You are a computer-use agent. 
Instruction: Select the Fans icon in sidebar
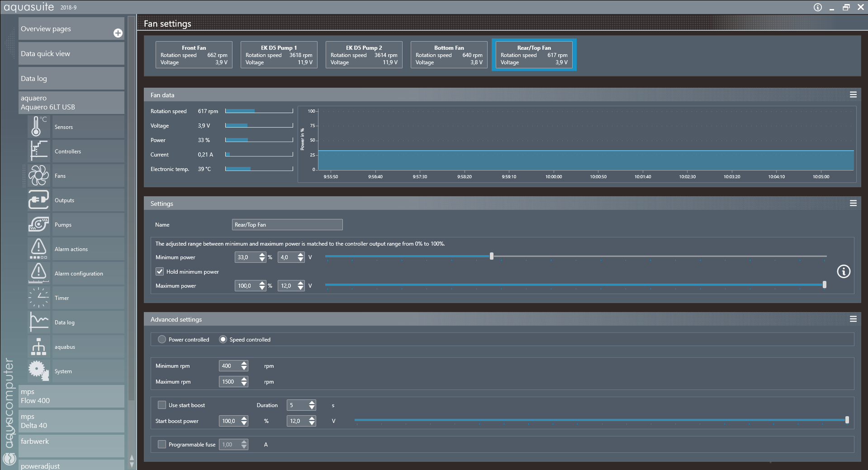38,176
